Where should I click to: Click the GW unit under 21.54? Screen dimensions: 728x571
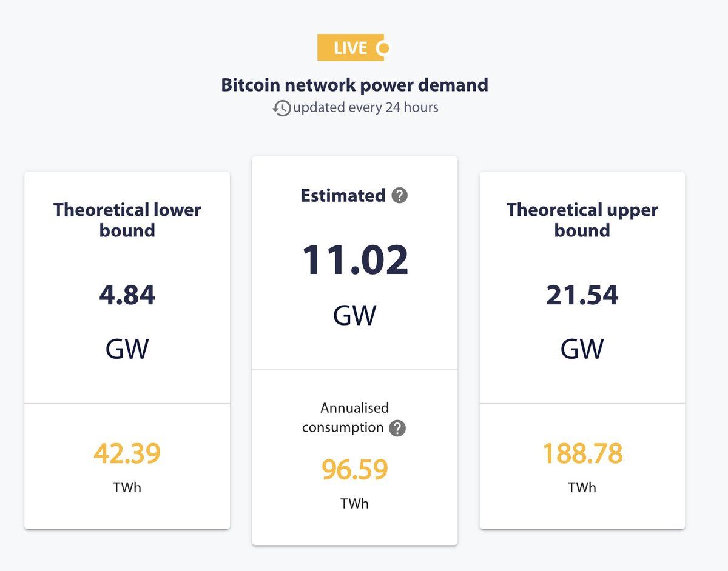[582, 349]
